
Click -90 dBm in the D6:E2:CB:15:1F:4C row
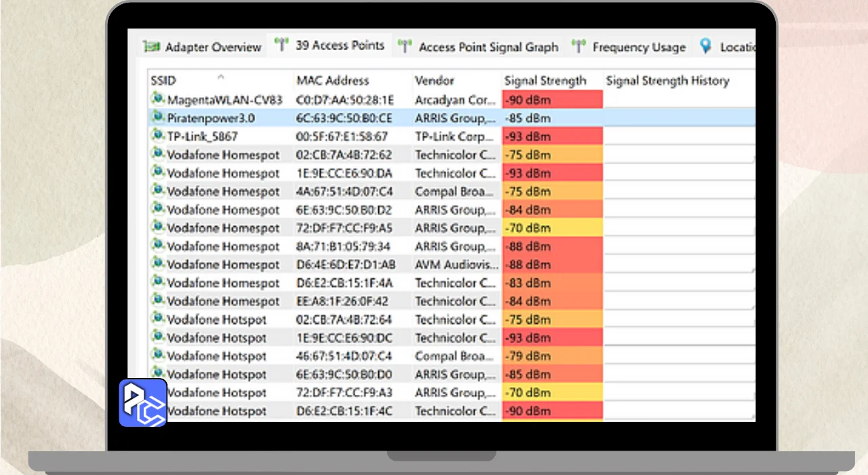552,411
